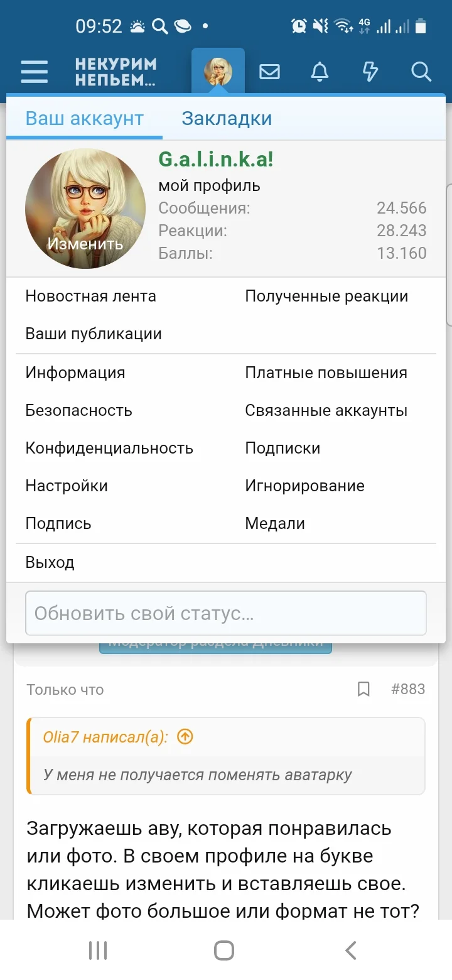Select Конфиденциальность in the account menu
Image resolution: width=452 pixels, height=980 pixels.
109,448
